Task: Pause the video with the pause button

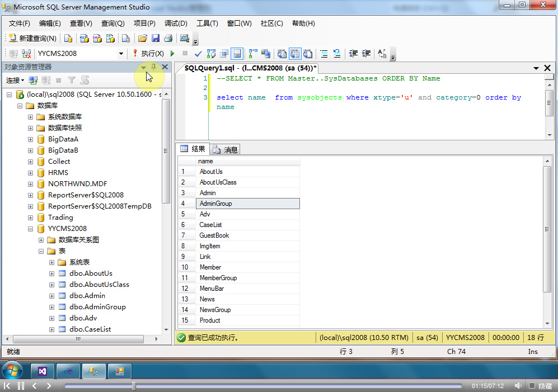Action: tap(21, 386)
